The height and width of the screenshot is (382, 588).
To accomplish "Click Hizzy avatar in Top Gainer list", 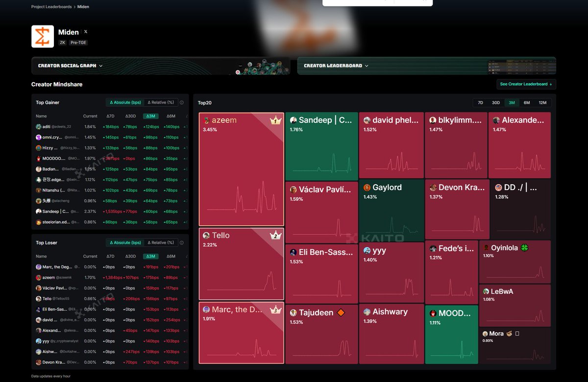I will coord(39,148).
